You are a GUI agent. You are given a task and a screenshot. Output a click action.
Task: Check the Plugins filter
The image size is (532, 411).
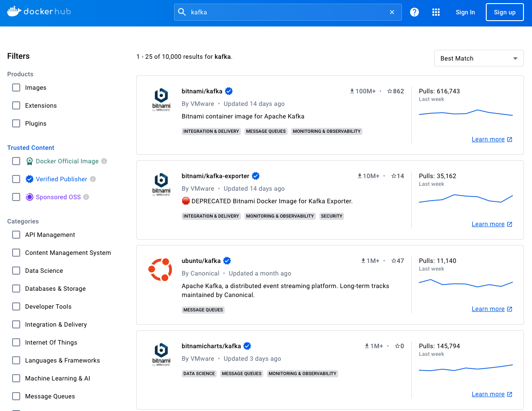(x=16, y=123)
